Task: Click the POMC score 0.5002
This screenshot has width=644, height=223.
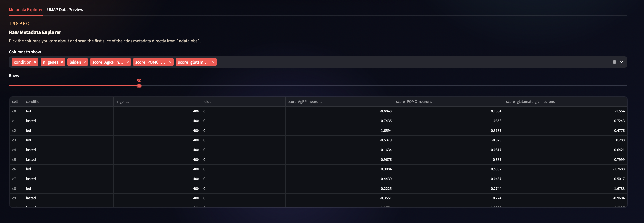Action: pyautogui.click(x=449, y=169)
